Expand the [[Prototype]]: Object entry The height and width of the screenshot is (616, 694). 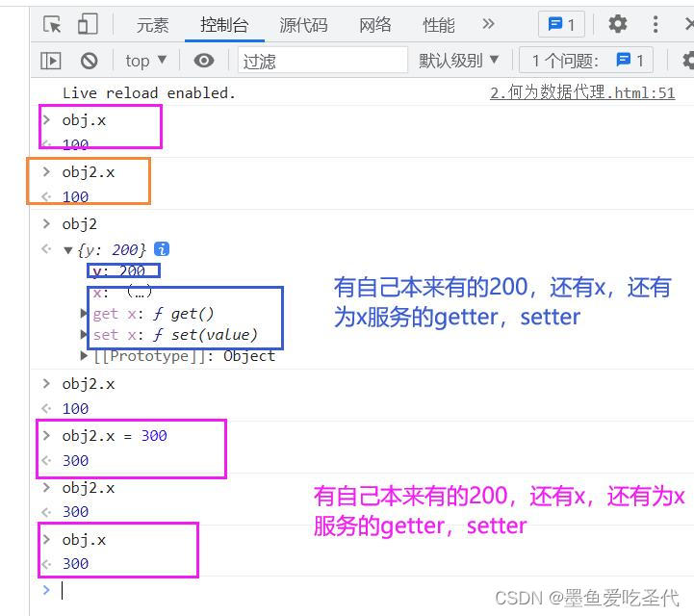(x=84, y=355)
